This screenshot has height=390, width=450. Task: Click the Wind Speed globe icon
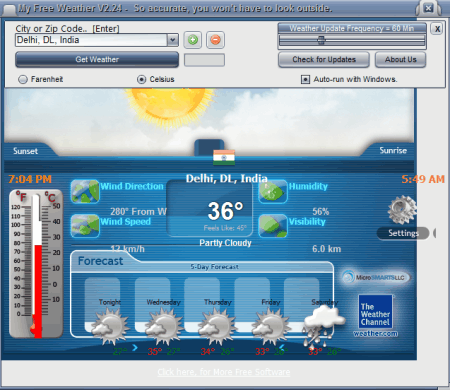point(85,226)
